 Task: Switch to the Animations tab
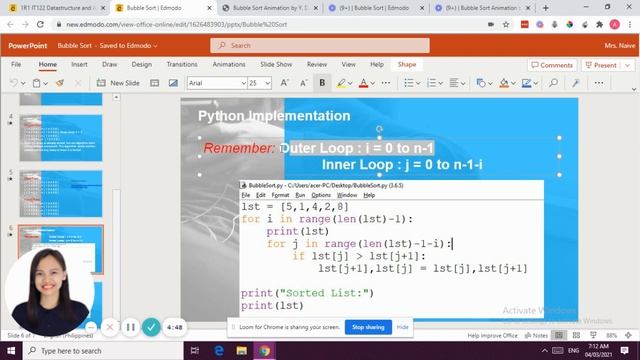point(229,64)
